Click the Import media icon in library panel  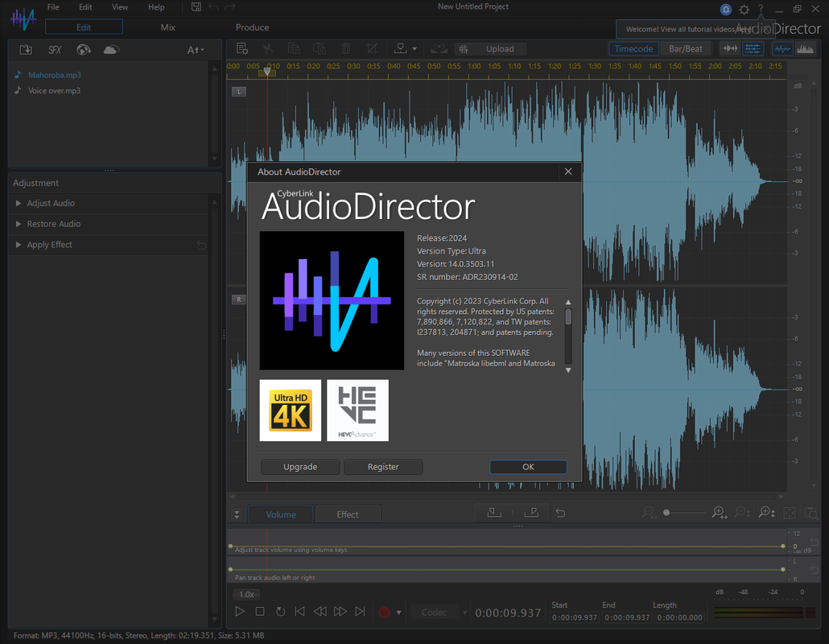[26, 50]
